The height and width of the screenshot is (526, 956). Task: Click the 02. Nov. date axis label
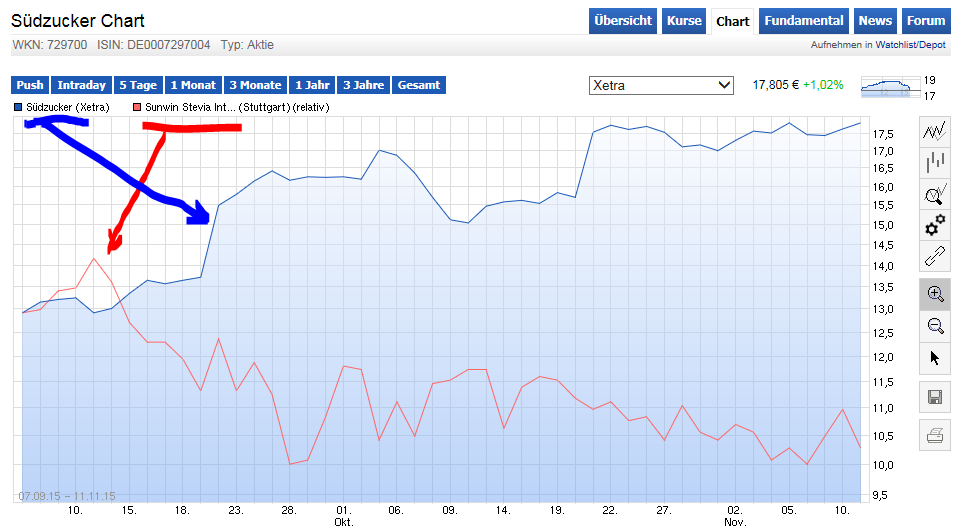coord(735,516)
